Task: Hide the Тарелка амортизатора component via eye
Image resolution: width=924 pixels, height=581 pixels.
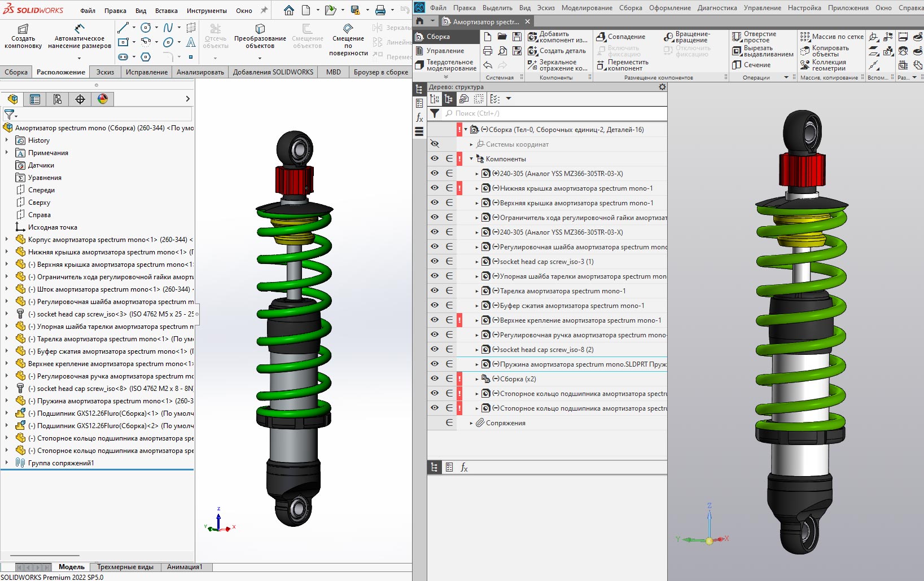Action: pos(434,290)
